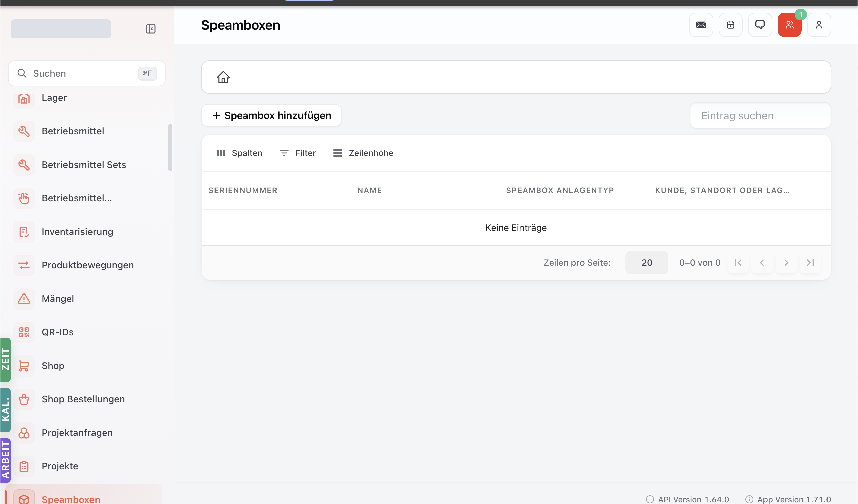Focus the Suchen sidebar search field
The height and width of the screenshot is (504, 858).
86,73
